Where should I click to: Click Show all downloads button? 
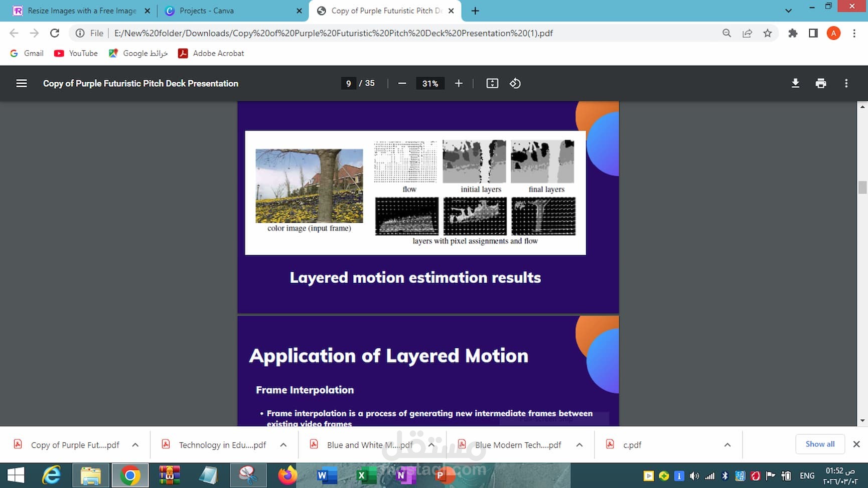820,444
